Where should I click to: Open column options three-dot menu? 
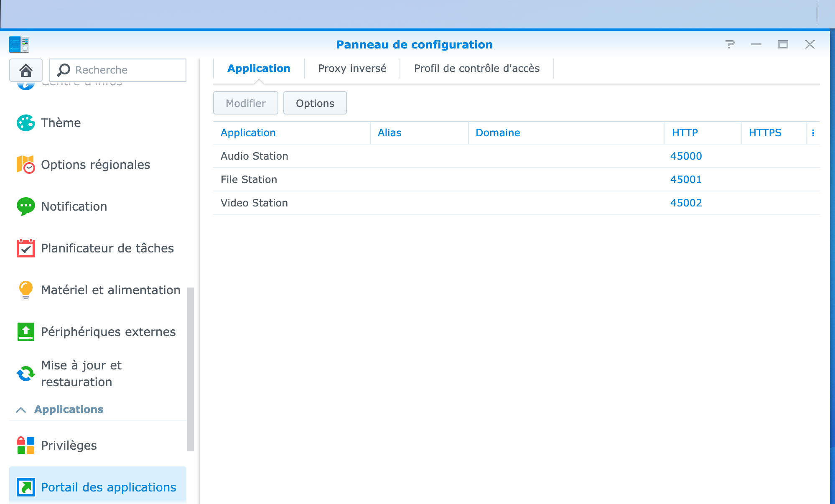coord(813,133)
